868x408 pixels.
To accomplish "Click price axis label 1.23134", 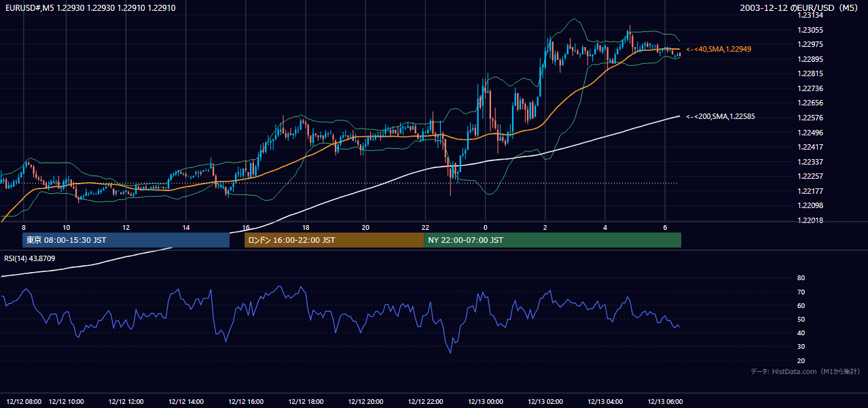I will [x=810, y=16].
